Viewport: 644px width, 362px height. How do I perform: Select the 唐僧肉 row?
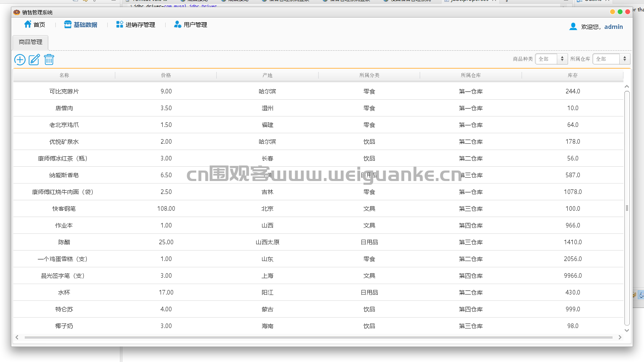point(318,108)
